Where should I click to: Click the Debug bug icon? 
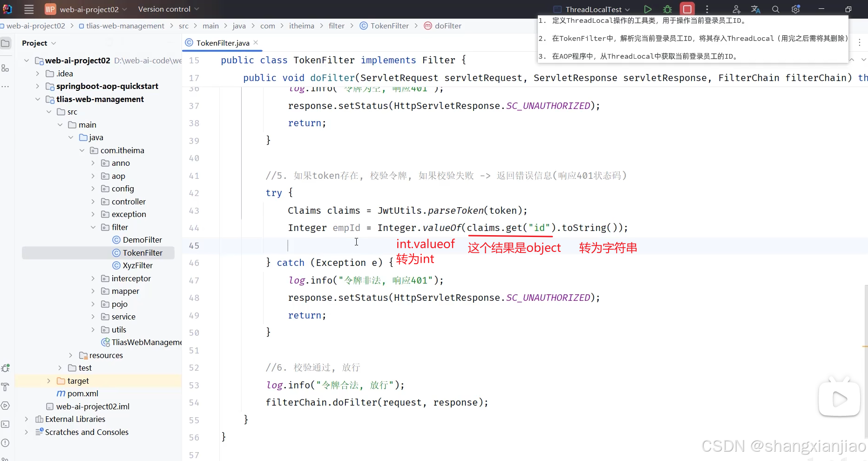pyautogui.click(x=667, y=9)
